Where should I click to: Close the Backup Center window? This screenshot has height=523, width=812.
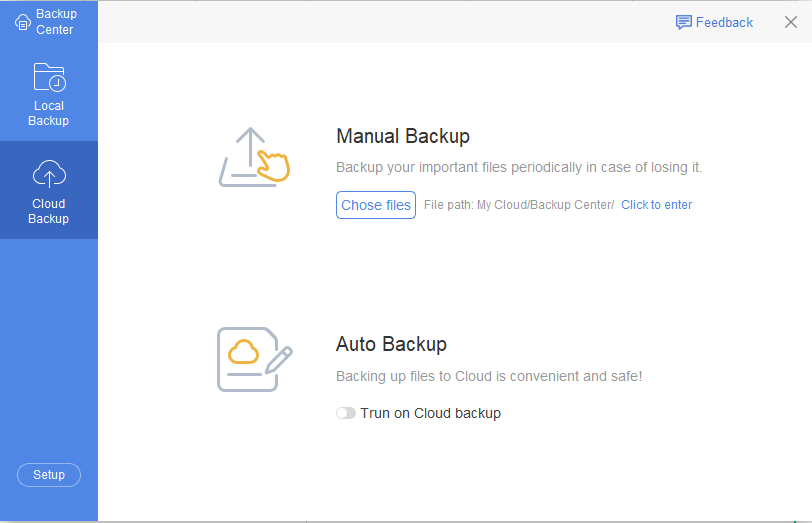click(x=790, y=22)
